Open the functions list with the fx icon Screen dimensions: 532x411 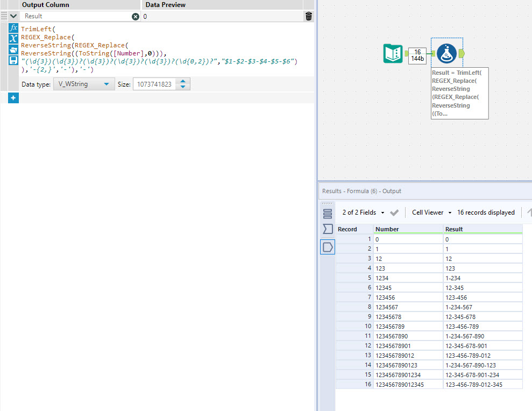point(13,28)
